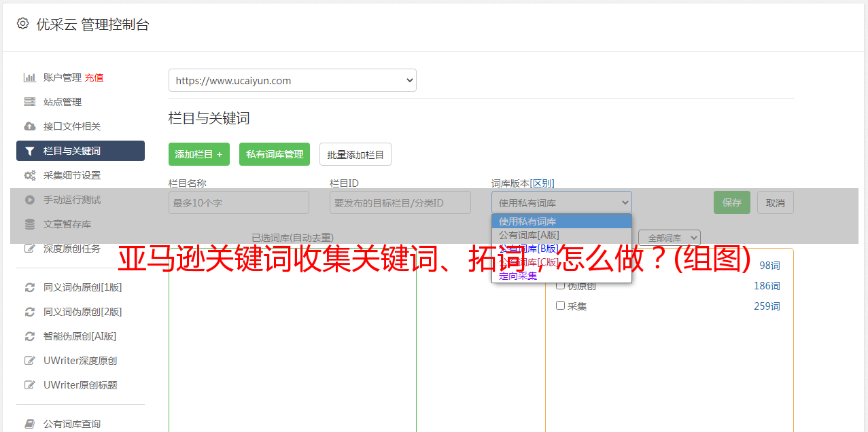
Task: Open the 全部词库 filter dropdown
Action: pyautogui.click(x=670, y=238)
